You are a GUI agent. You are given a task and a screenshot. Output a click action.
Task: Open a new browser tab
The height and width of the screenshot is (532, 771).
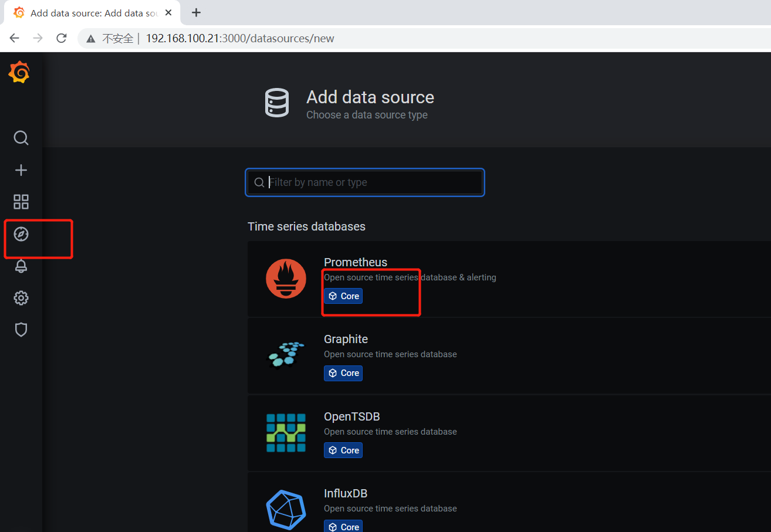pos(196,12)
